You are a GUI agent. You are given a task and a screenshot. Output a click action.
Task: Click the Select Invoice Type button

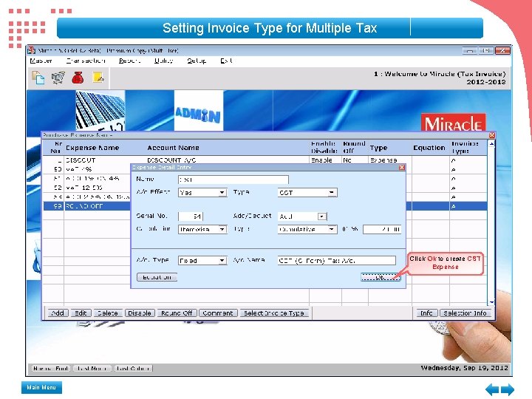(x=274, y=313)
